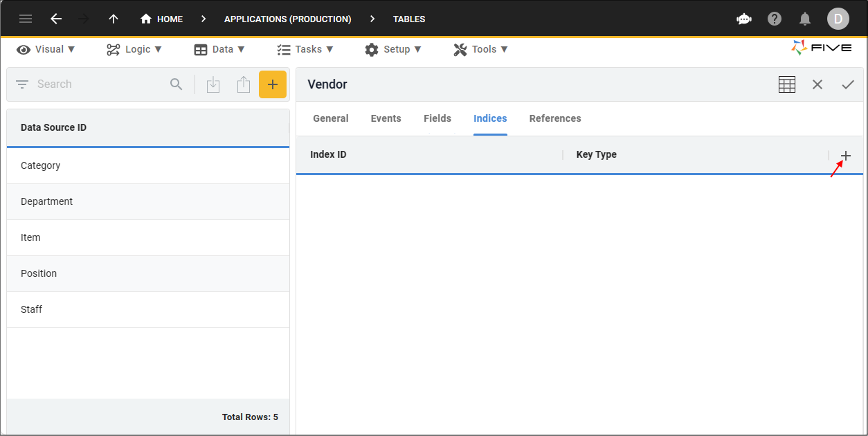Add new table with yellow plus button
The height and width of the screenshot is (436, 868).
pyautogui.click(x=273, y=84)
